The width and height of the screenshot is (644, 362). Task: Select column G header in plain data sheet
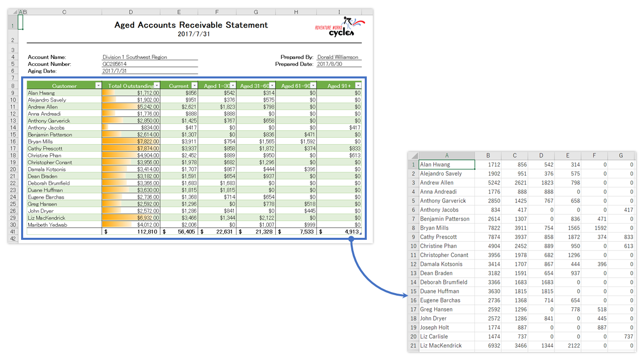coord(621,156)
